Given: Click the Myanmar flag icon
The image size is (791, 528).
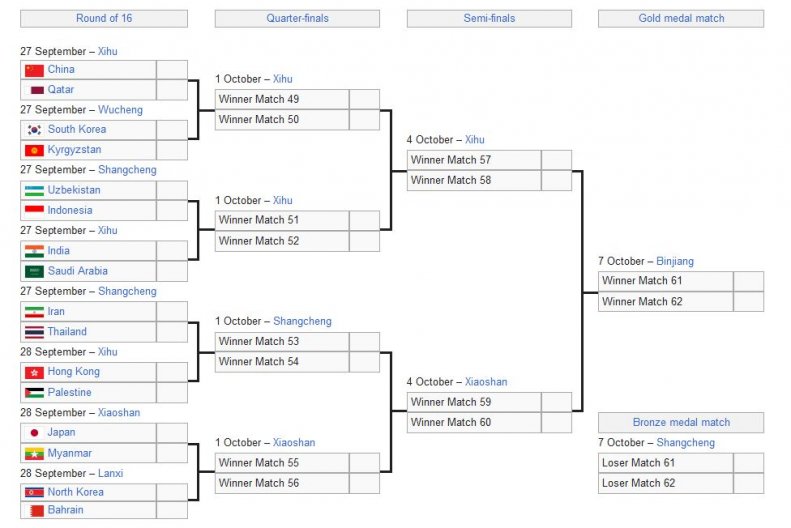Looking at the screenshot, I should (x=34, y=453).
